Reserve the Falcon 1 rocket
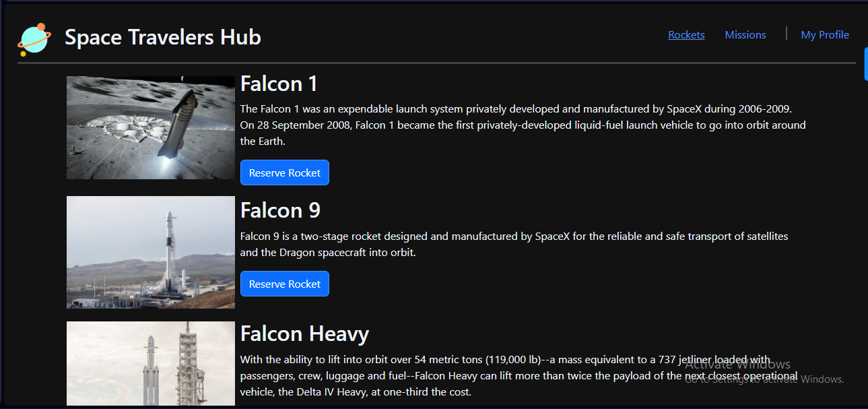This screenshot has width=868, height=409. point(284,172)
